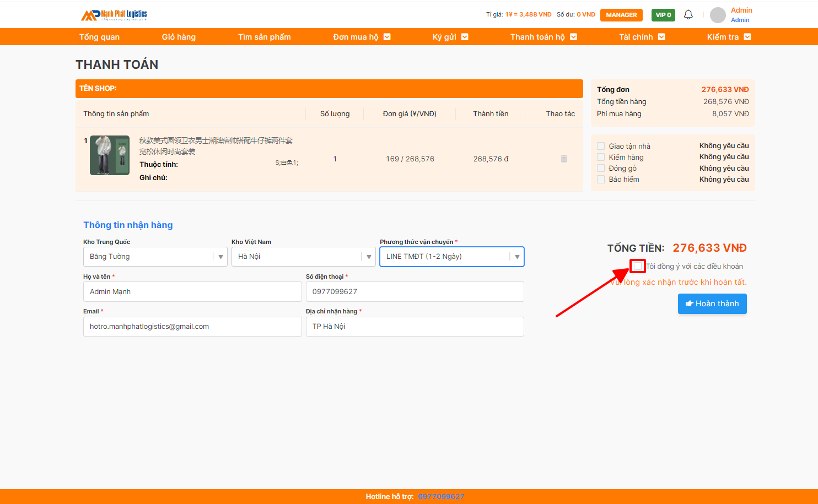
Task: Open the Admin user avatar
Action: (x=718, y=15)
